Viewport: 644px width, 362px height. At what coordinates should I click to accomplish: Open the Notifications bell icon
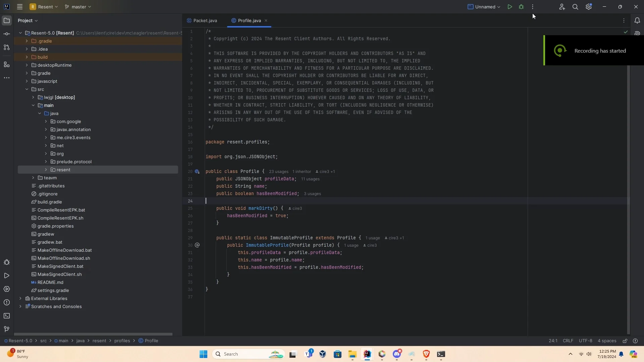coord(637,20)
